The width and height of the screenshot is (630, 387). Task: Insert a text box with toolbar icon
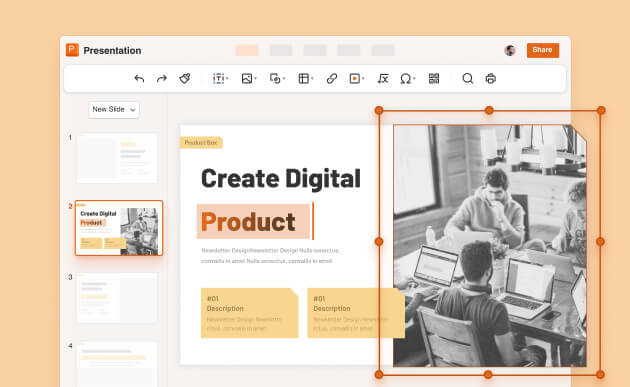point(218,78)
